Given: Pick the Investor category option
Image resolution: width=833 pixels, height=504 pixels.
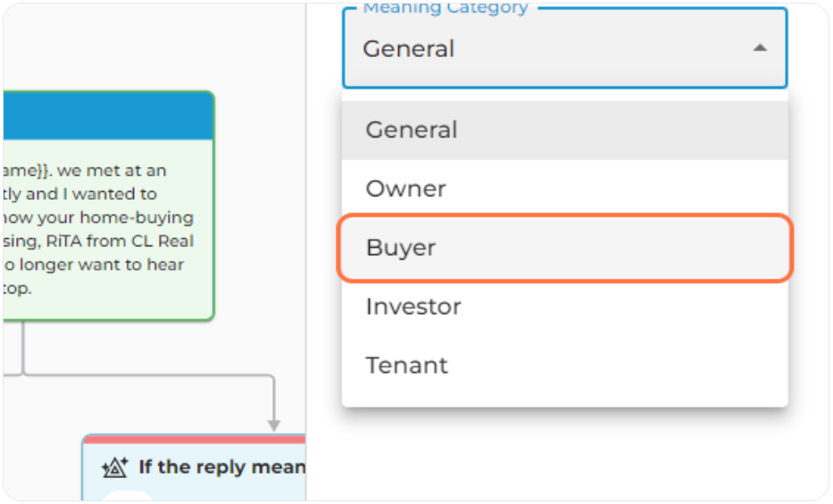Looking at the screenshot, I should 565,307.
